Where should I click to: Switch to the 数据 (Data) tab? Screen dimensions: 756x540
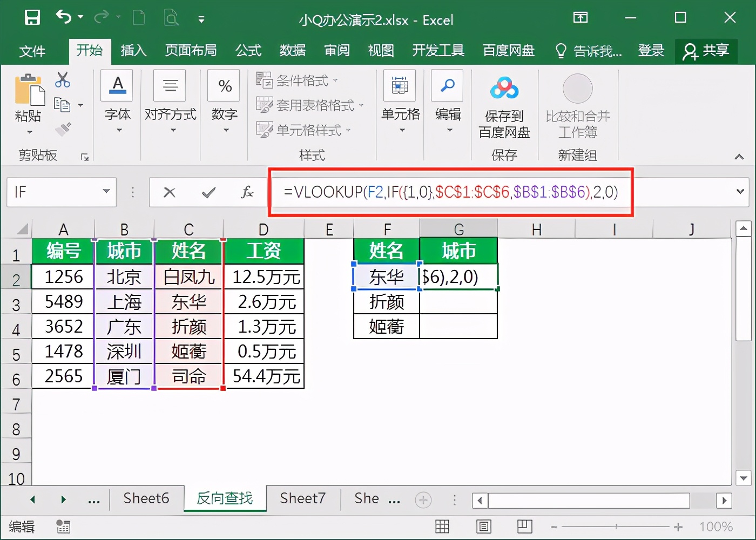pos(293,51)
